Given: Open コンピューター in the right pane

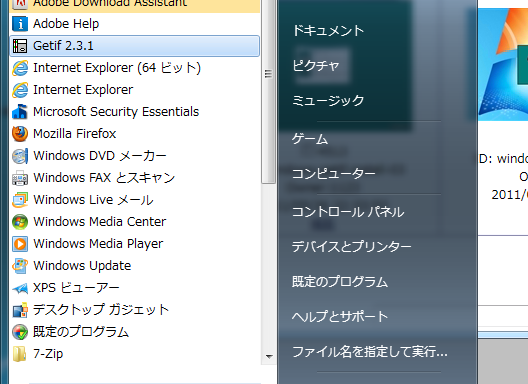Looking at the screenshot, I should [x=333, y=174].
